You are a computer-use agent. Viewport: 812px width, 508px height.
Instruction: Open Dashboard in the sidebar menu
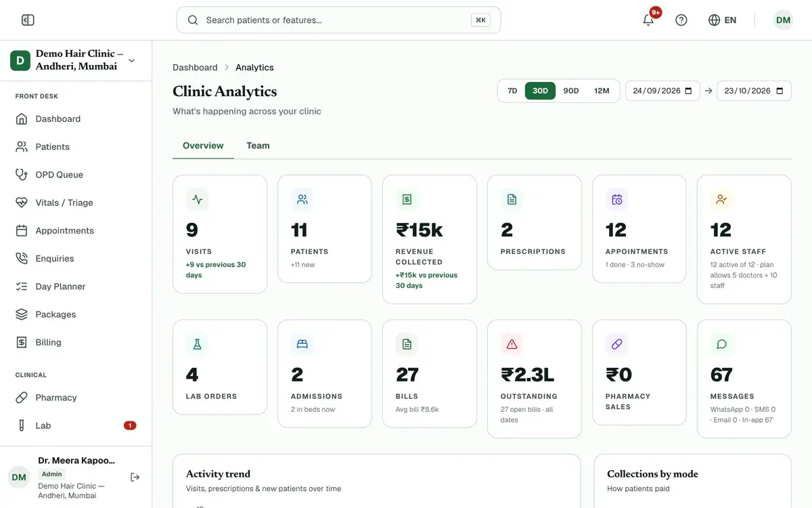[76, 119]
